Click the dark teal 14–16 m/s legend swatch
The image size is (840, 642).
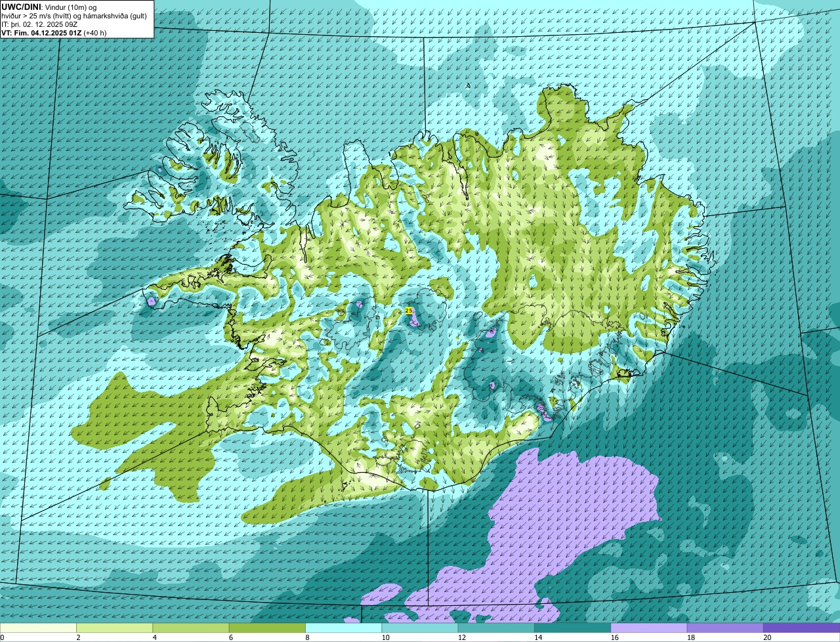[x=572, y=628]
